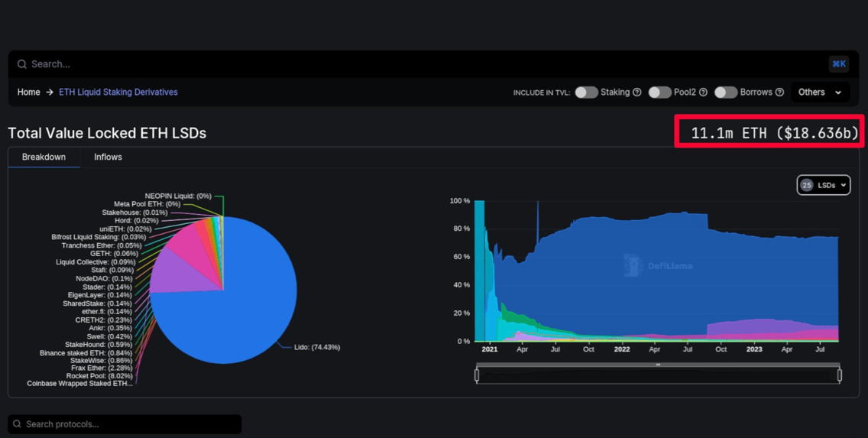Toggle Pool2 inclusion in TVL
Image resolution: width=868 pixels, height=438 pixels.
[660, 92]
